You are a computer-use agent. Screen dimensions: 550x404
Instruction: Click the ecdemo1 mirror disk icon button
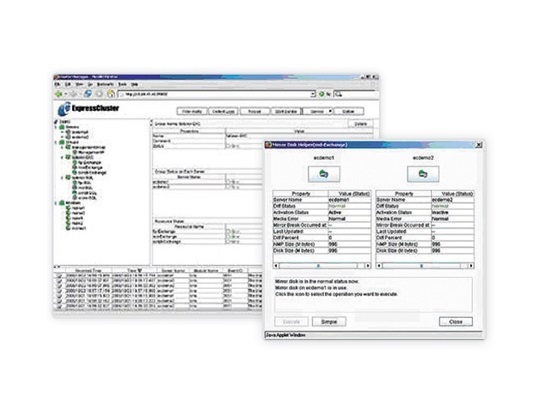(x=324, y=174)
